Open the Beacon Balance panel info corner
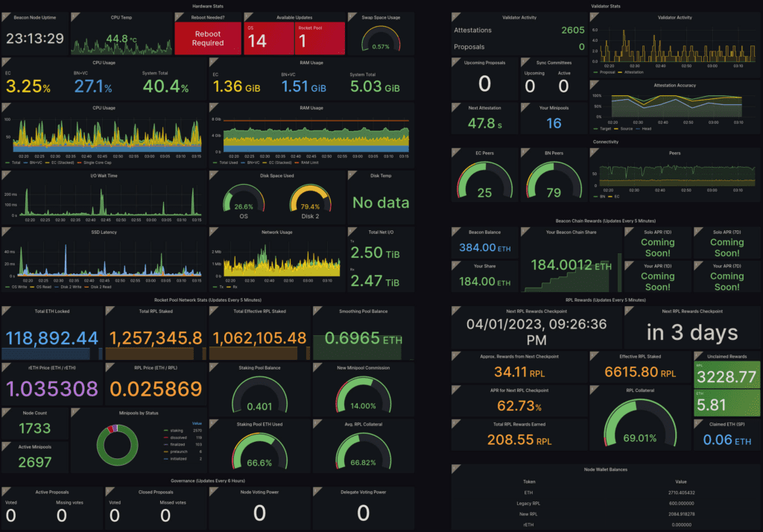 pos(455,231)
